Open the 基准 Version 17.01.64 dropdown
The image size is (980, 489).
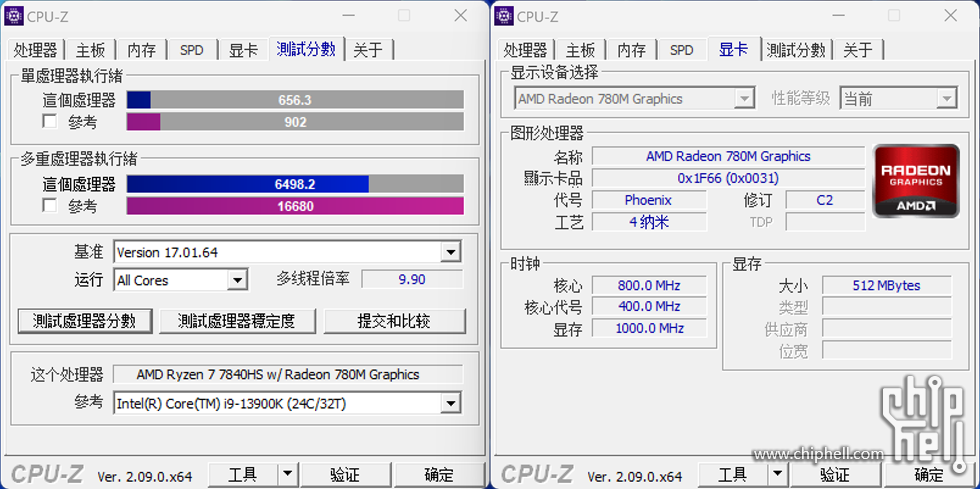[450, 253]
